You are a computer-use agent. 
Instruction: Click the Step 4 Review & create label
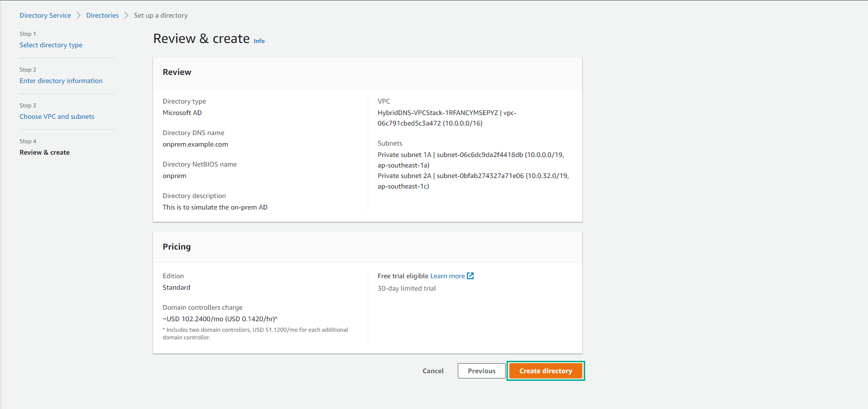44,152
